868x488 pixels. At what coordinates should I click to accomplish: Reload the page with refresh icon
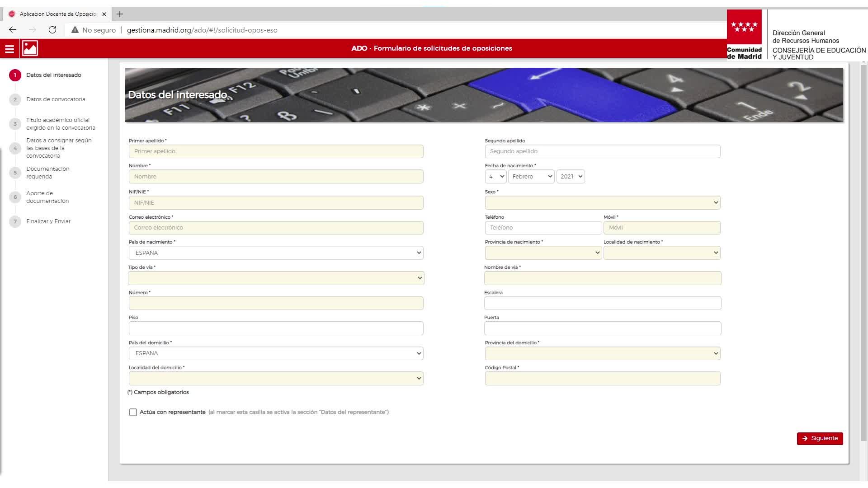click(x=52, y=30)
